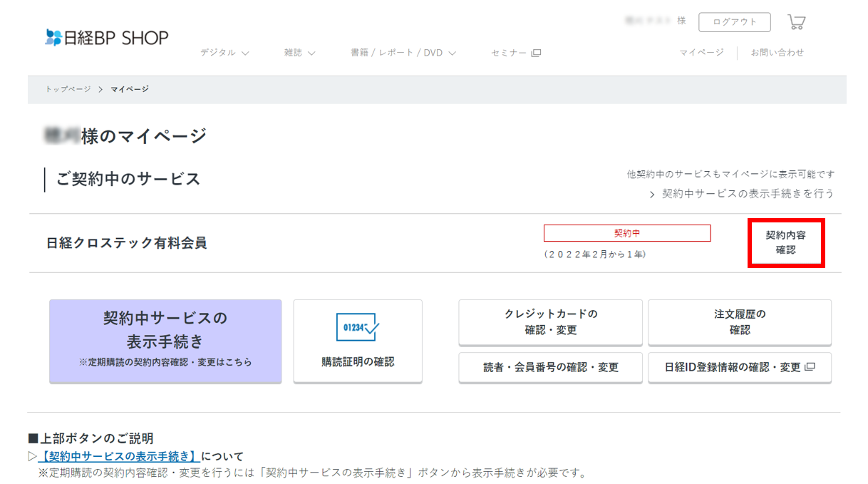
Task: Open the shopping cart icon
Action: tap(796, 22)
